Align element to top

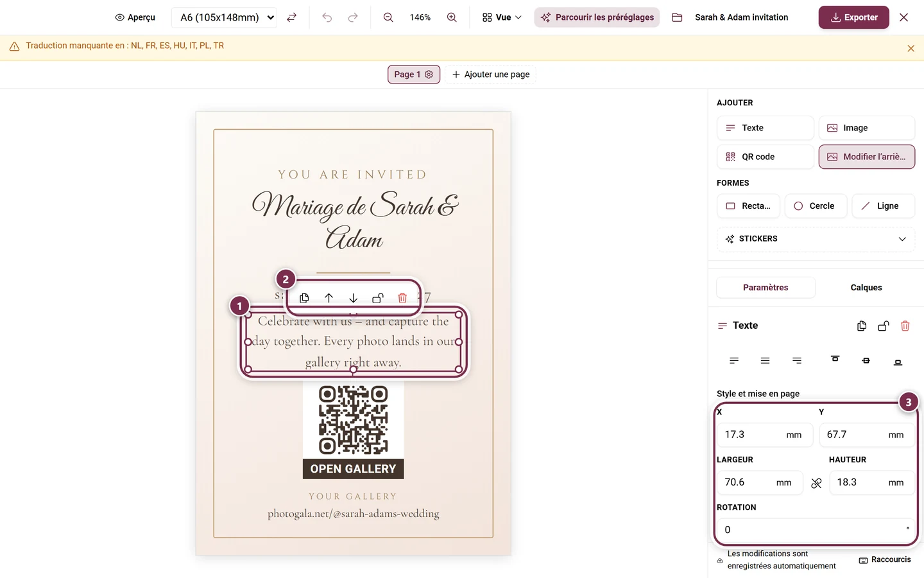pos(835,359)
